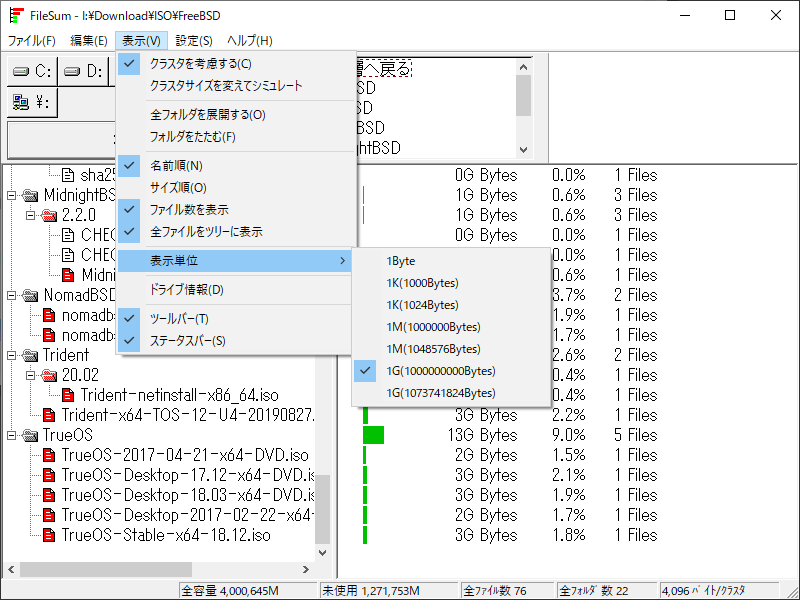Click the sha25 file document icon
The width and height of the screenshot is (800, 600).
click(67, 176)
